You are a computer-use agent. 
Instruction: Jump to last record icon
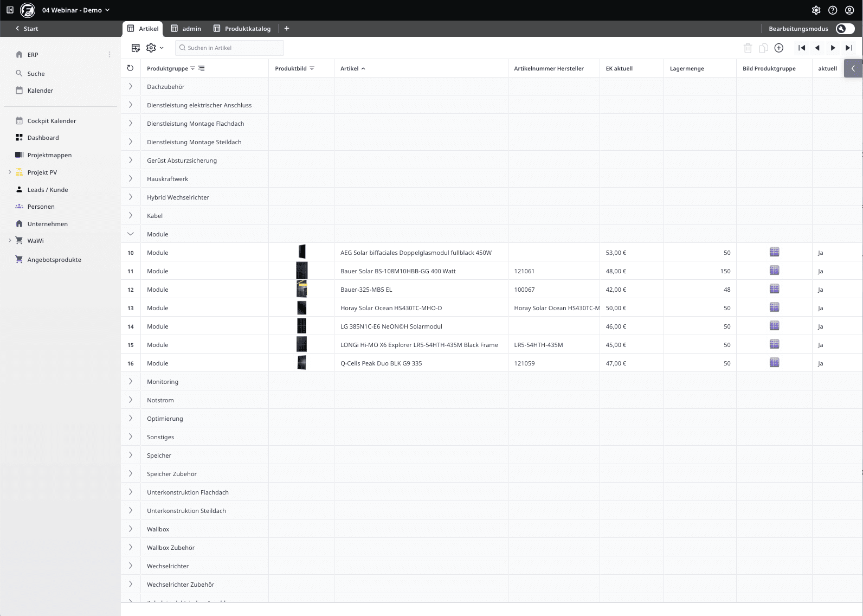point(849,48)
